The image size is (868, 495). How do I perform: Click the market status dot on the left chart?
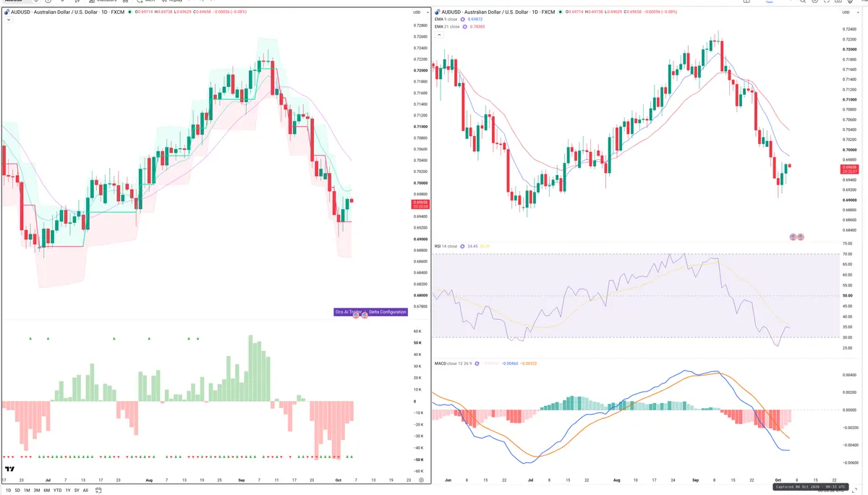click(x=130, y=12)
